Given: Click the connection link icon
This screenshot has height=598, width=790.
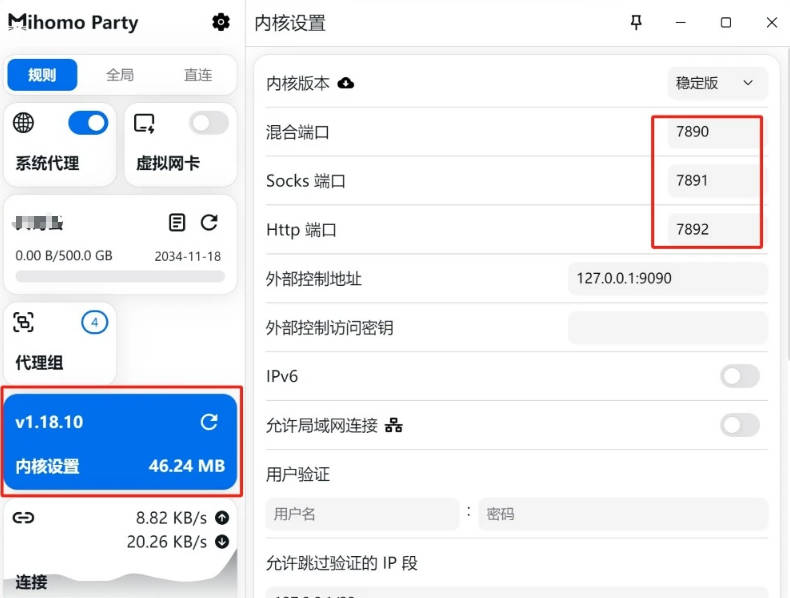Looking at the screenshot, I should tap(23, 517).
